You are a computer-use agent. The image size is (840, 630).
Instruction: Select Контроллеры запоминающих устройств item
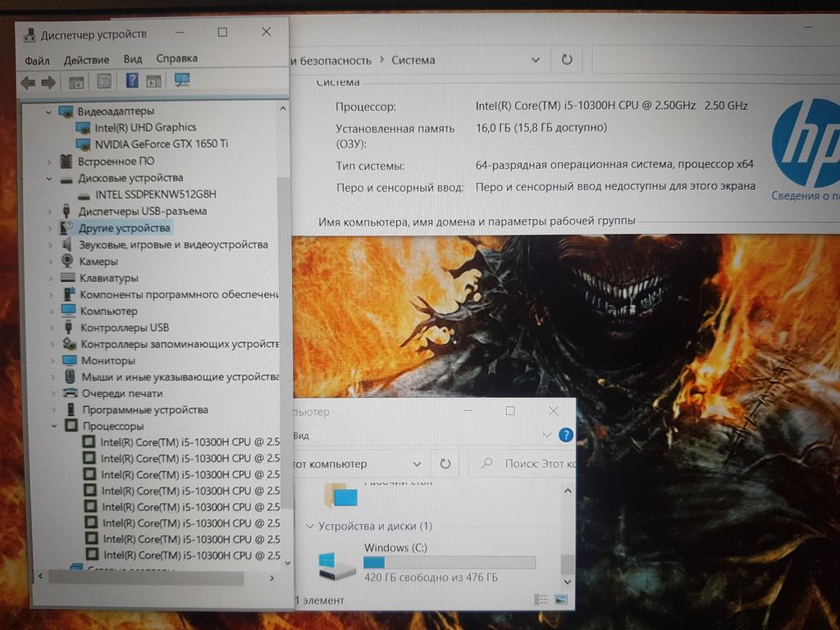(x=180, y=344)
